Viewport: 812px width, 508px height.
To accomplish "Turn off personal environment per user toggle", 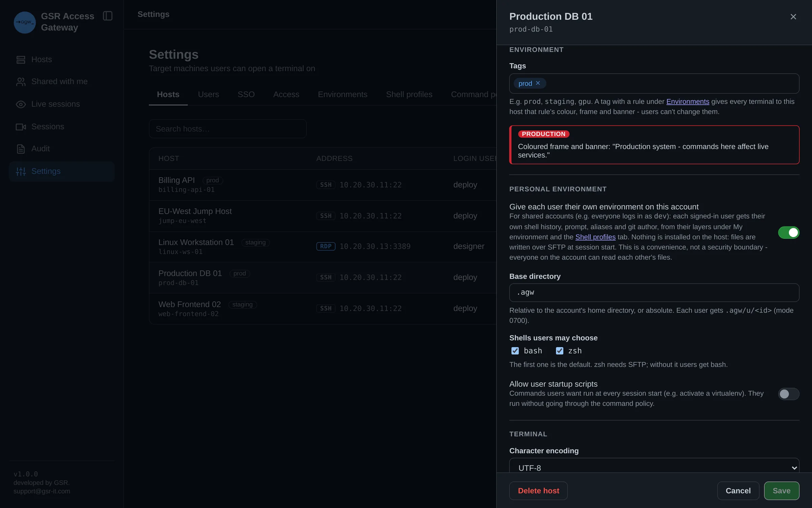I will pyautogui.click(x=789, y=233).
